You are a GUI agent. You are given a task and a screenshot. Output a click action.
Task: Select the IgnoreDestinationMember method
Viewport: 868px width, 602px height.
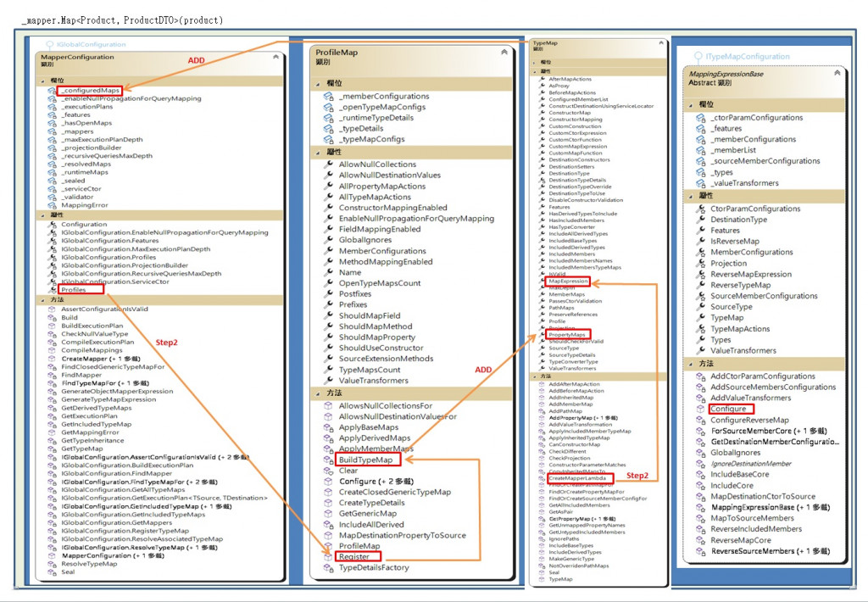pos(751,464)
